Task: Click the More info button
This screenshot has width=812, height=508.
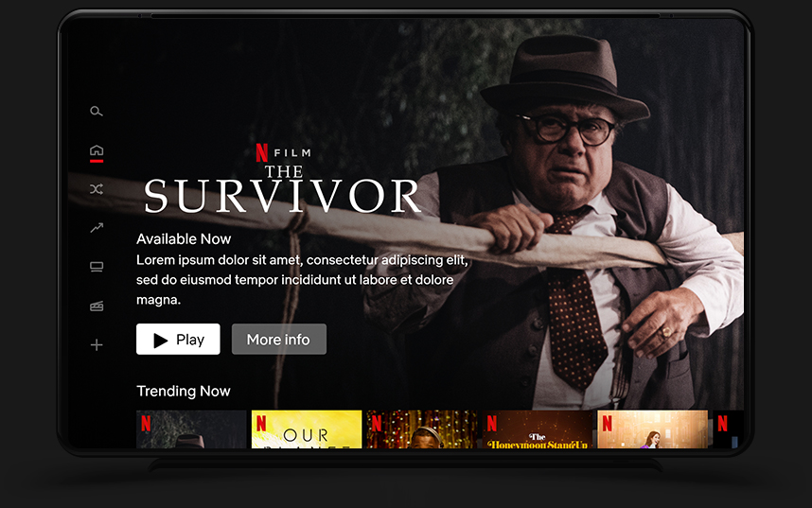Action: [x=279, y=340]
